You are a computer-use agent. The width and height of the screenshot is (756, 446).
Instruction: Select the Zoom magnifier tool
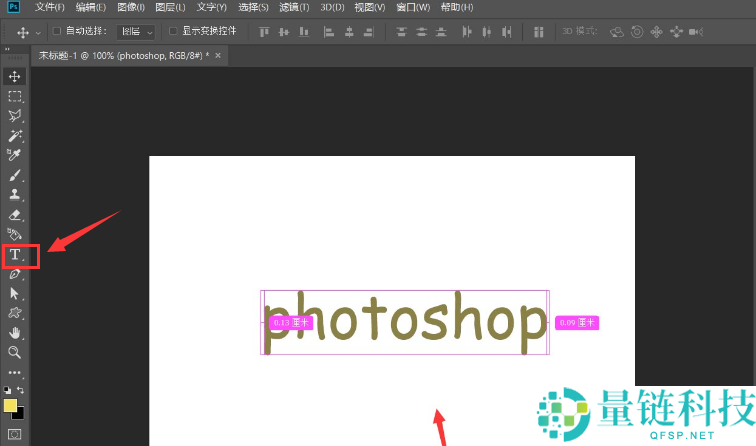pos(15,352)
